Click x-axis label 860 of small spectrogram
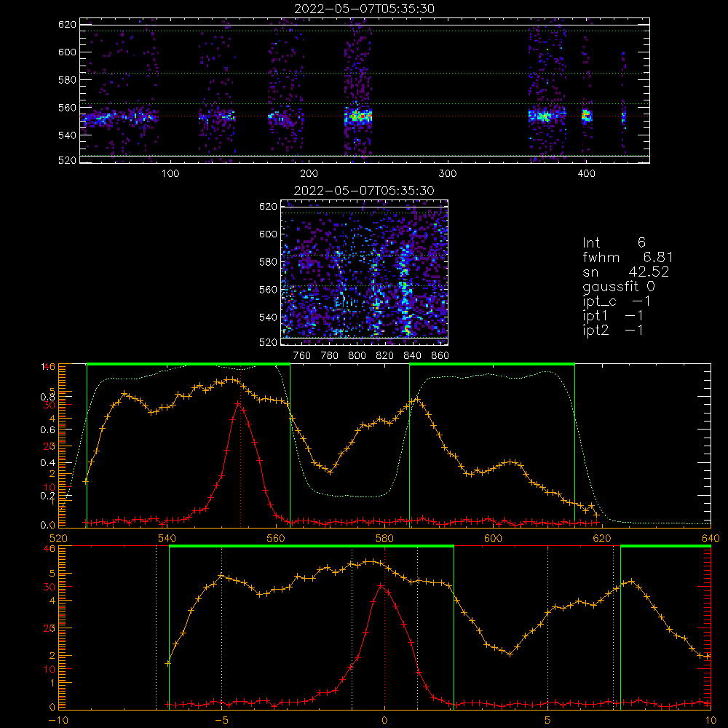Screen dimensions: 728x728 click(x=440, y=355)
